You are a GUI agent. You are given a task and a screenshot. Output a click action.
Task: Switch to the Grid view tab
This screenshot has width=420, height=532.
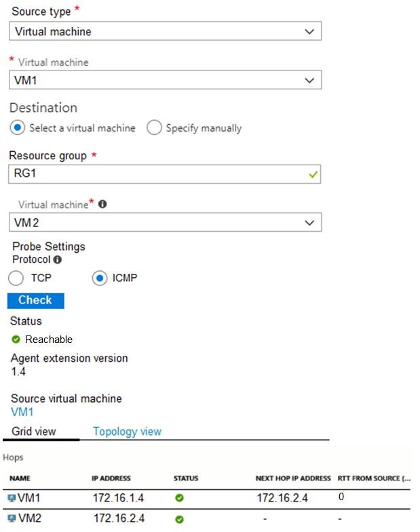coord(34,431)
